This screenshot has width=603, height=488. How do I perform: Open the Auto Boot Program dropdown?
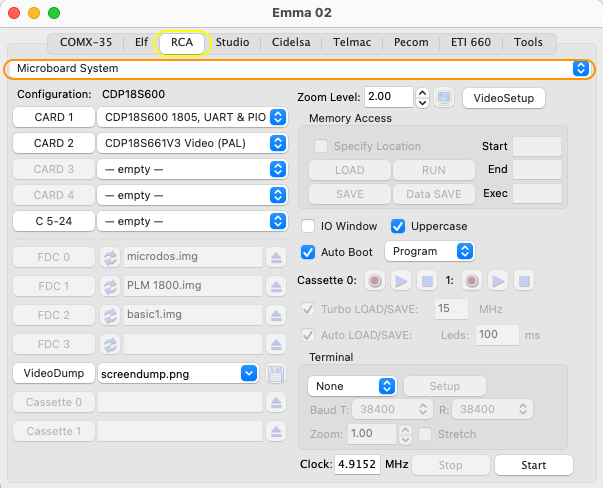429,251
